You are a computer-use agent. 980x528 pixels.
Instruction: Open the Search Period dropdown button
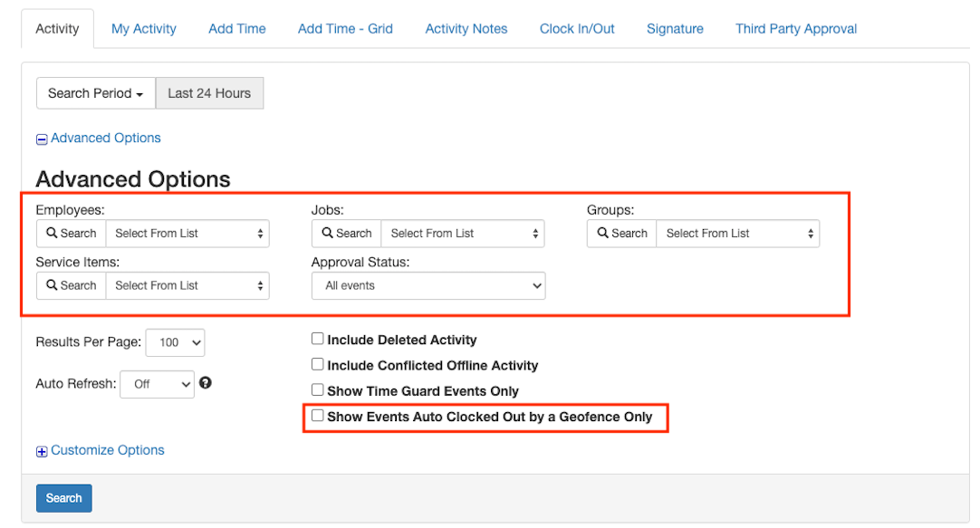coord(95,93)
